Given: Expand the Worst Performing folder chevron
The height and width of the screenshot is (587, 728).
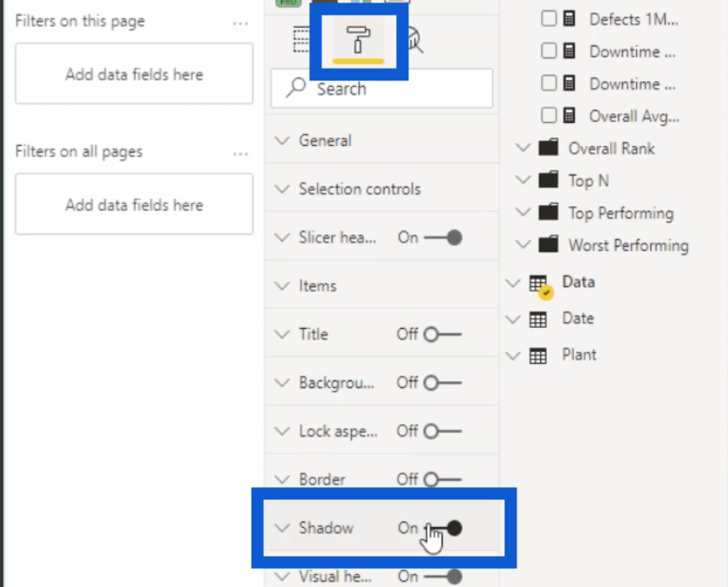Looking at the screenshot, I should point(523,244).
